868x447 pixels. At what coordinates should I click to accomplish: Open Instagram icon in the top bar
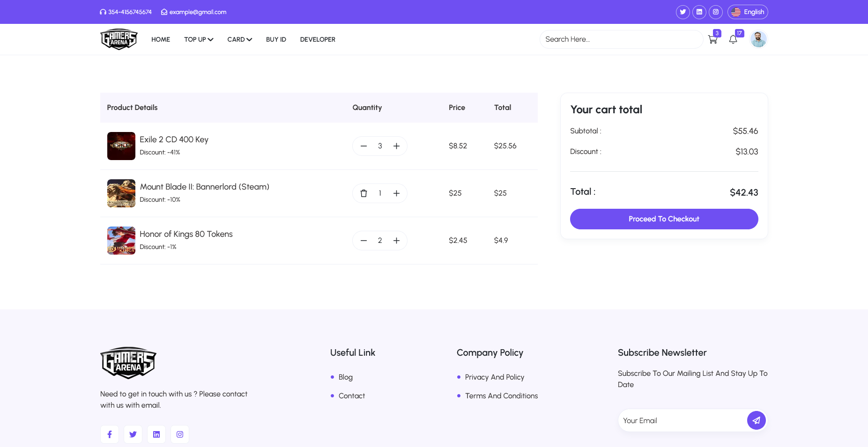pyautogui.click(x=716, y=12)
